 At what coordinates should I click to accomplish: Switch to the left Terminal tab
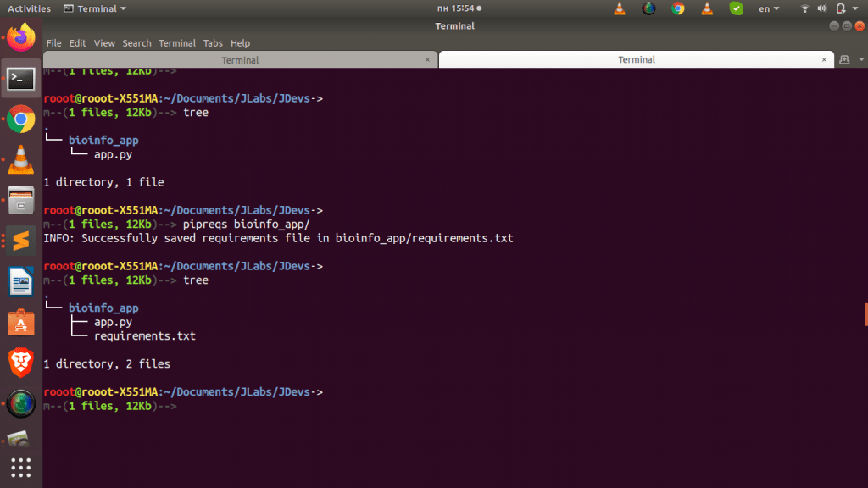(x=240, y=59)
